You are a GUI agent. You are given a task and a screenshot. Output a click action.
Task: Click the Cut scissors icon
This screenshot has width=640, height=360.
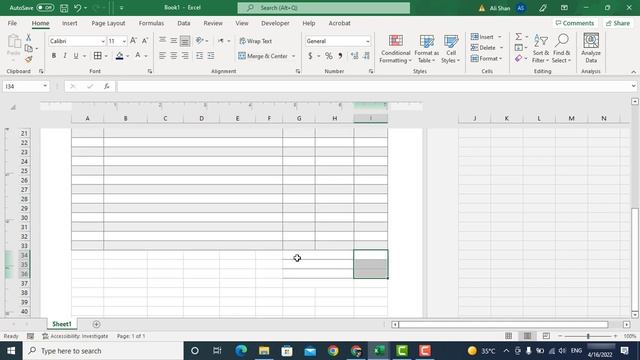29,38
